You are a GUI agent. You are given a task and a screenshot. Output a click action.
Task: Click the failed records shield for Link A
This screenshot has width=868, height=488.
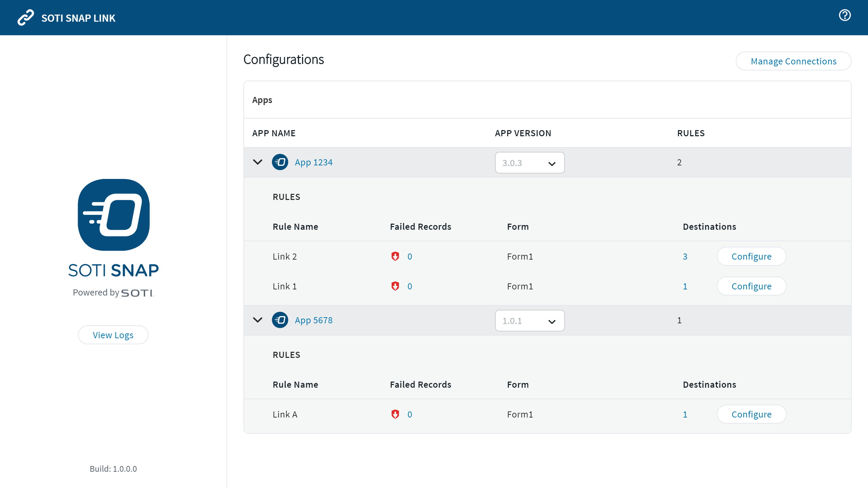(395, 414)
